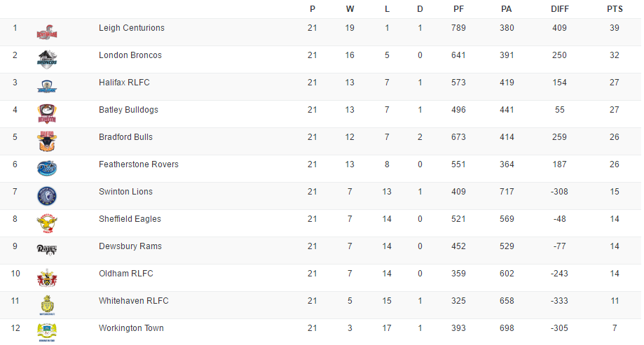
Task: Click the Oldham RLFC club crest
Action: [47, 277]
